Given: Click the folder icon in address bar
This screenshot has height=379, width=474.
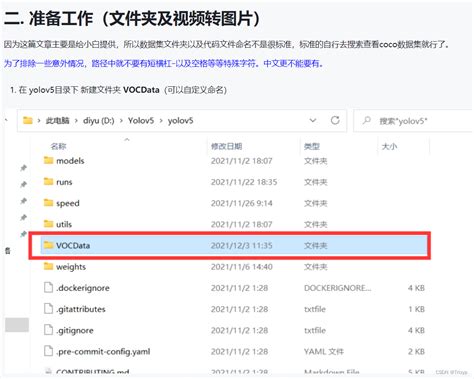Looking at the screenshot, I should coord(28,120).
